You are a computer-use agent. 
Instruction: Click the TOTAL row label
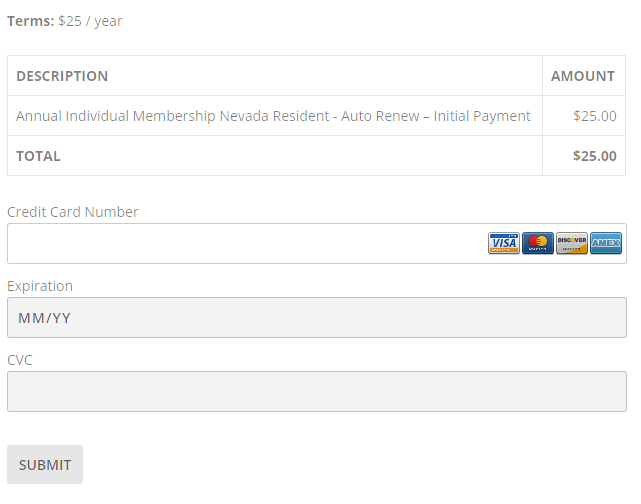(38, 156)
